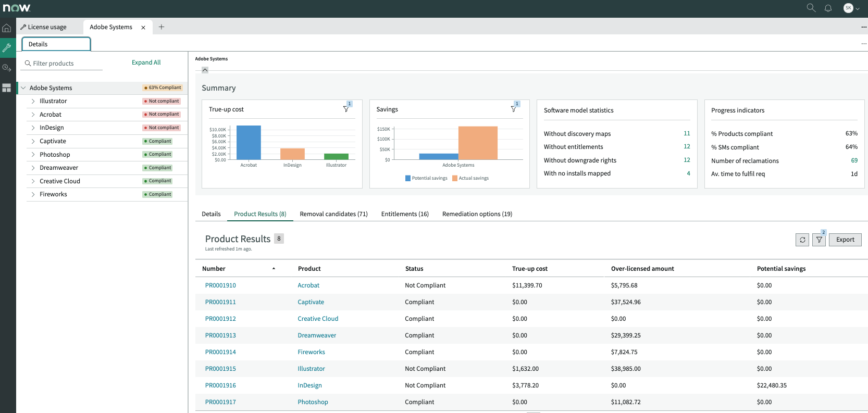Expand the Acrobat tree item
Viewport: 868px width, 413px height.
coord(33,115)
